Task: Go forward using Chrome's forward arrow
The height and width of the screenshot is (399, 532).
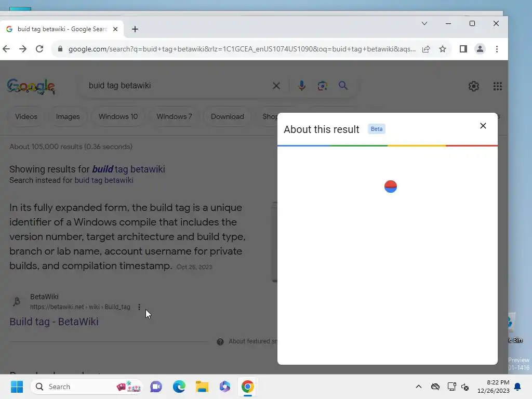Action: tap(23, 49)
